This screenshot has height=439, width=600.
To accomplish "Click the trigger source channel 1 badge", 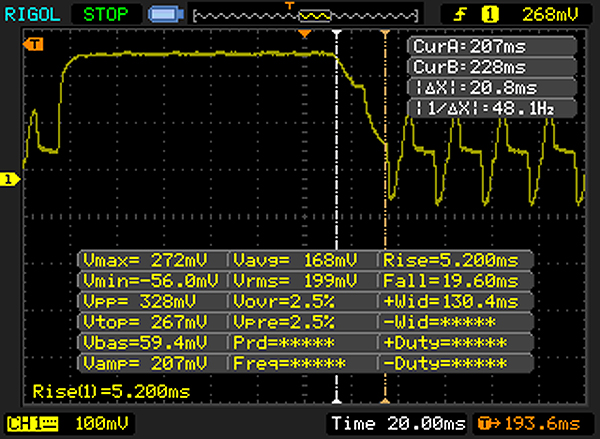I will 490,15.
